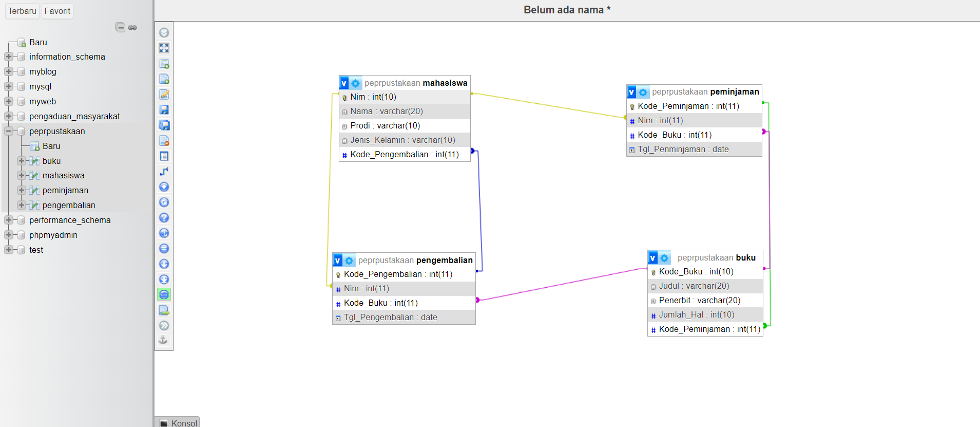Open the Terbaru tab

(22, 11)
